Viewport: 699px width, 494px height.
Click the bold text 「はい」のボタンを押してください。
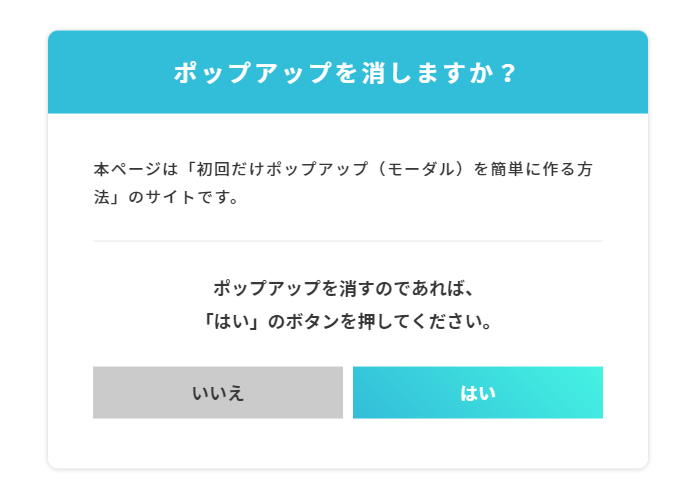347,323
